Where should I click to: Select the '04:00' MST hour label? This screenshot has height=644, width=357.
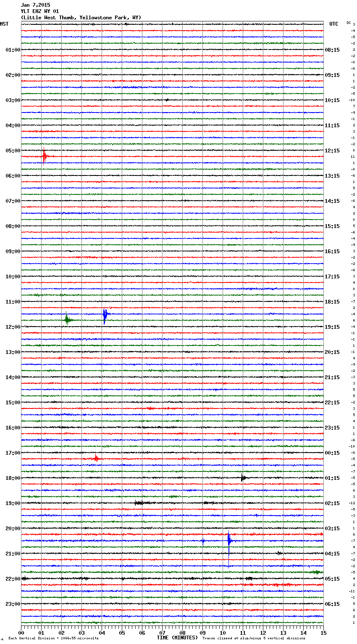click(13, 126)
